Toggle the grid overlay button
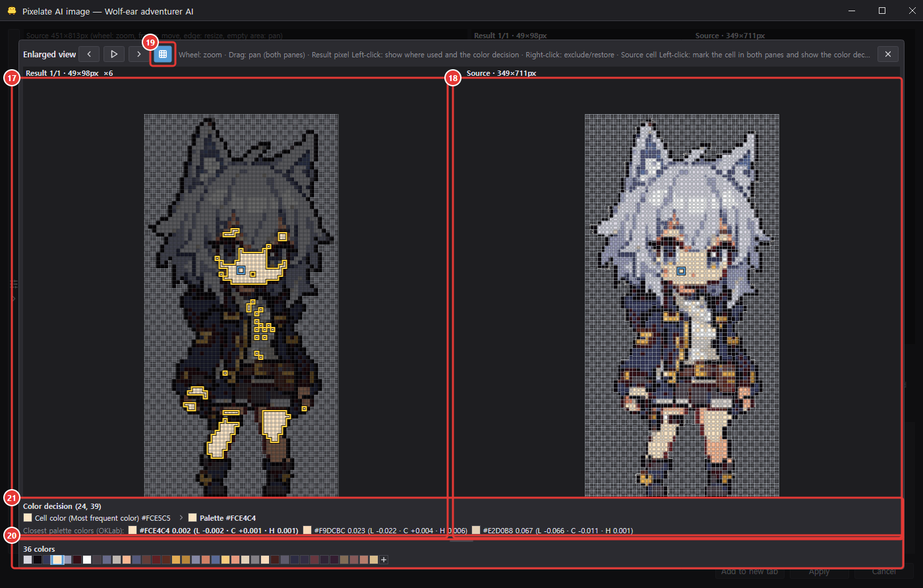 [163, 54]
